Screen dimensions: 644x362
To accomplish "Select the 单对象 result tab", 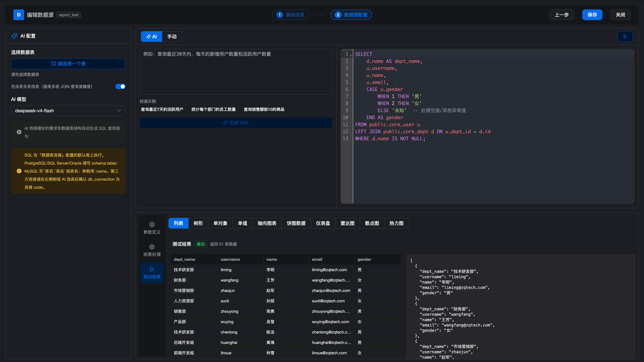I will [220, 223].
